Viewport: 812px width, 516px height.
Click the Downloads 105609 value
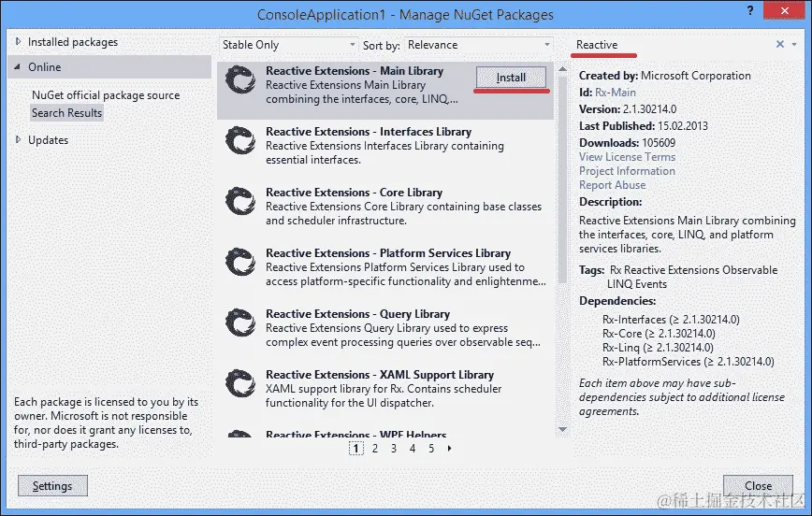pyautogui.click(x=659, y=143)
